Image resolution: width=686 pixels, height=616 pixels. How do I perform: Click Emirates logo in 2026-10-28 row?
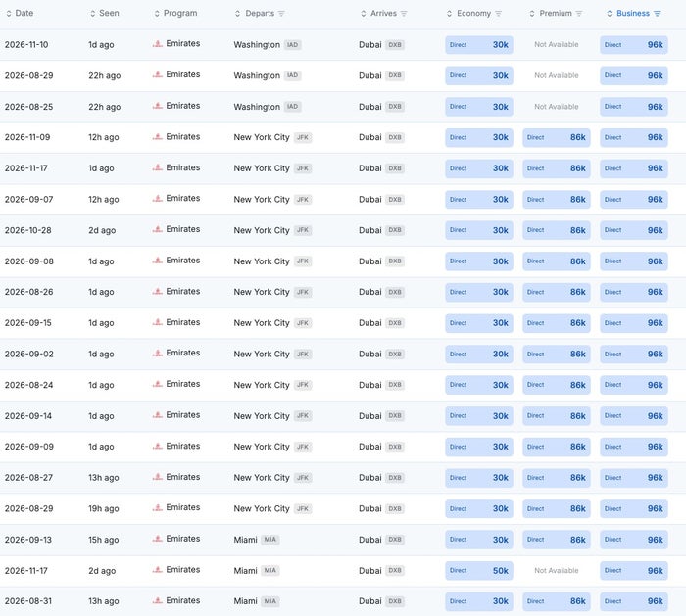pos(158,229)
